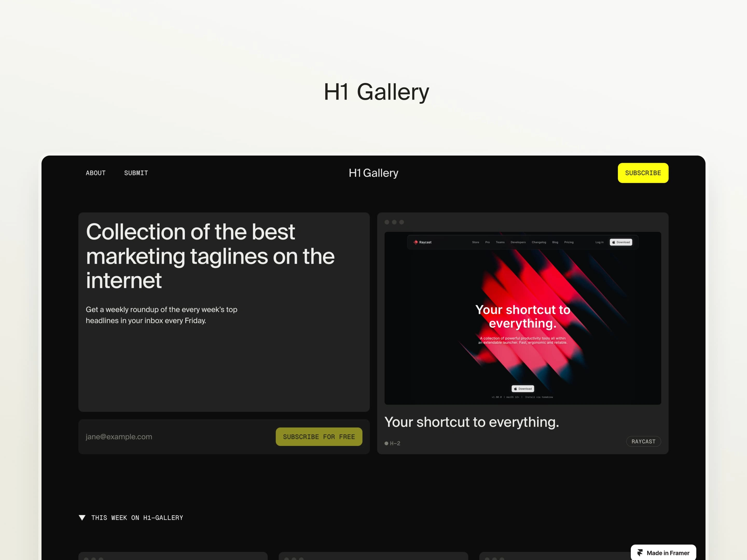Click the yellow SUBSCRIBE button
This screenshot has width=747, height=560.
pos(643,173)
